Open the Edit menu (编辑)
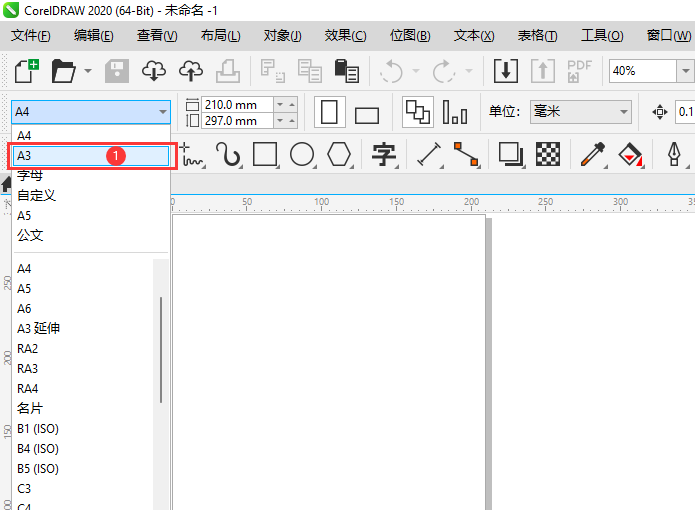695x510 pixels. click(x=94, y=35)
